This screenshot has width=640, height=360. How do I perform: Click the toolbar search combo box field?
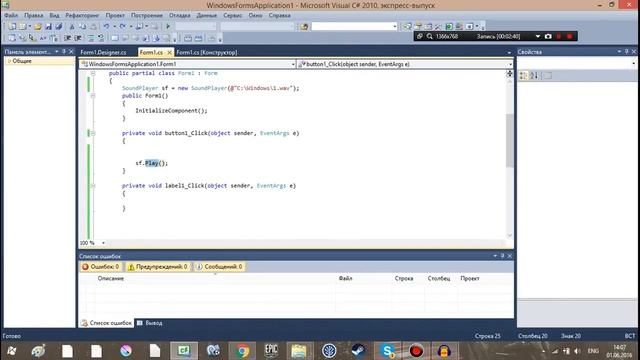pyautogui.click(x=354, y=27)
